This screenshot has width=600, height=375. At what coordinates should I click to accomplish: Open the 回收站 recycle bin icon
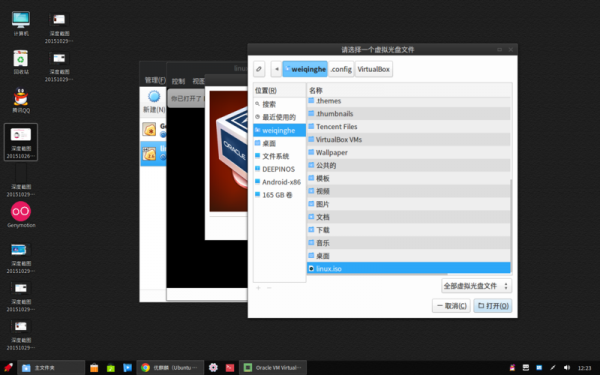point(21,62)
